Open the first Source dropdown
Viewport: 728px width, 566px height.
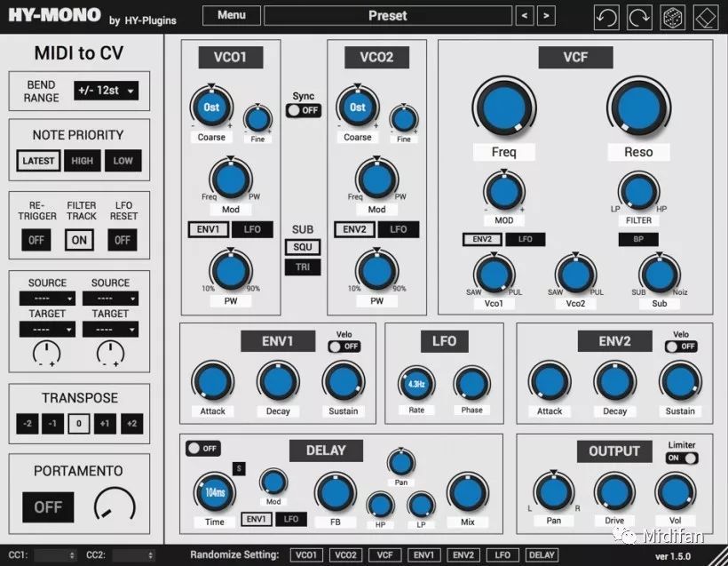tap(47, 299)
